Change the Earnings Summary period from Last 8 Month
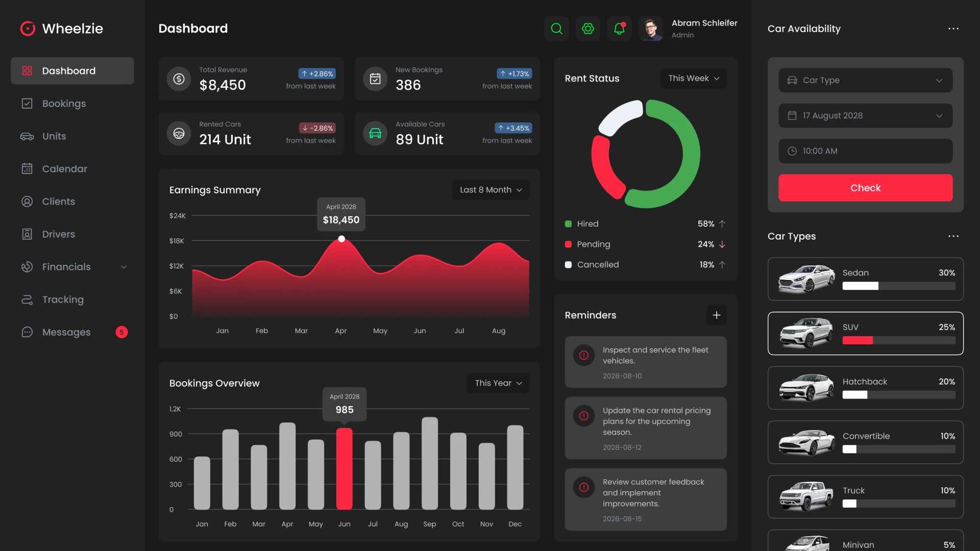The width and height of the screenshot is (980, 551). point(489,189)
